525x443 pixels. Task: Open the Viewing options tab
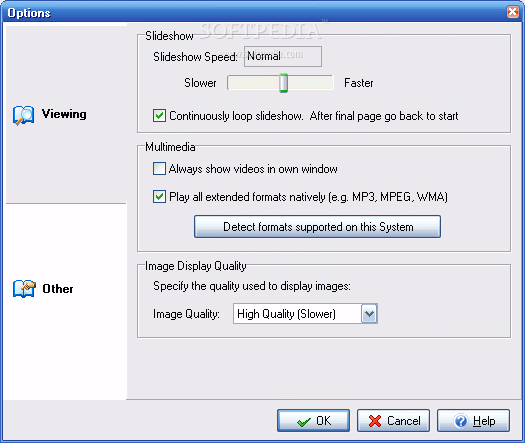click(x=66, y=114)
